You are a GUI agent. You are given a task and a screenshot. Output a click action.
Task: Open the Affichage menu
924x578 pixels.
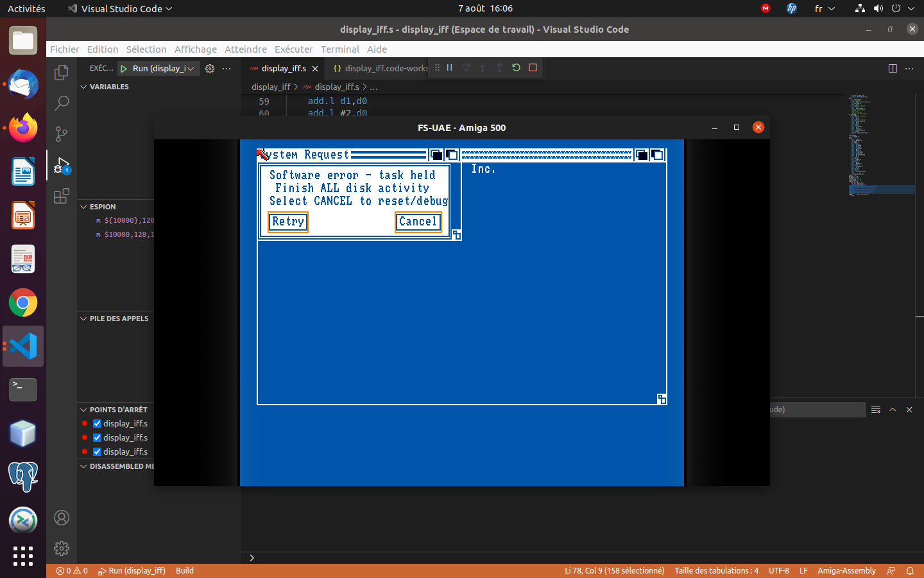coord(196,49)
